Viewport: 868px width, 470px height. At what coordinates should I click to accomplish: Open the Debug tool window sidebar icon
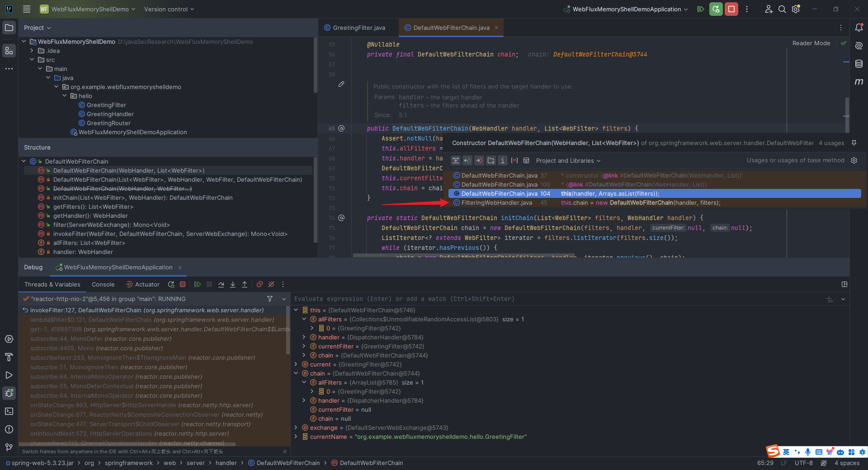(x=9, y=393)
